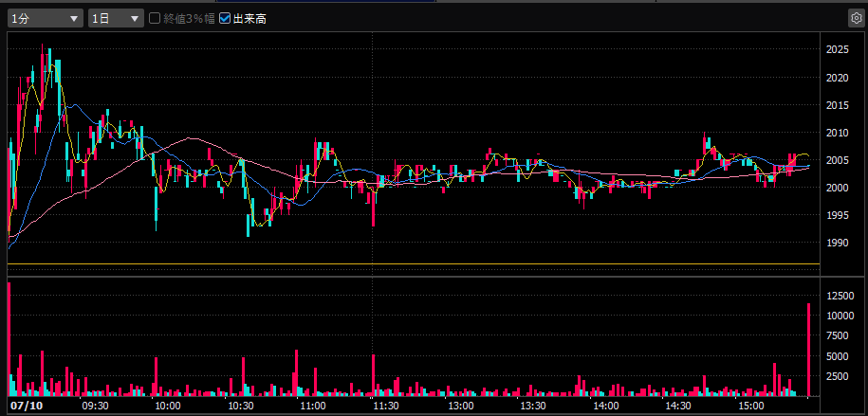Click the 13:00 time axis label
The image size is (868, 416).
[x=459, y=406]
